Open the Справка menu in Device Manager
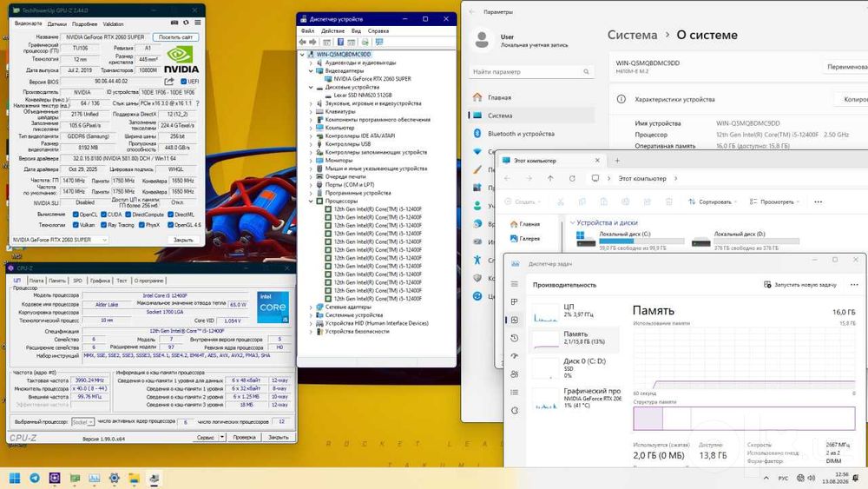This screenshot has width=868, height=489. pyautogui.click(x=378, y=31)
